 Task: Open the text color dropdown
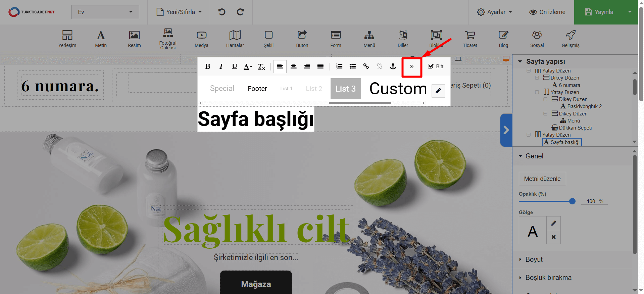point(248,66)
